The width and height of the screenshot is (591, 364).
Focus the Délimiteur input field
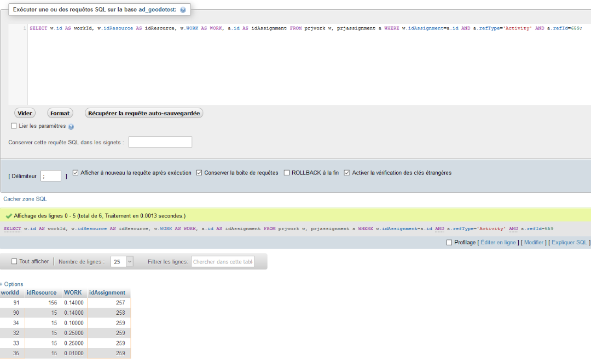point(51,176)
